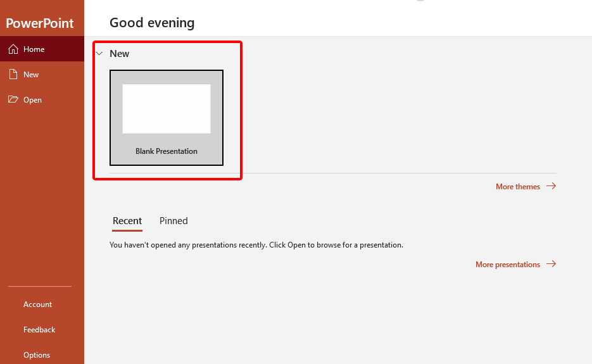Image resolution: width=592 pixels, height=364 pixels.
Task: Switch to the Pinned tab
Action: pos(173,221)
